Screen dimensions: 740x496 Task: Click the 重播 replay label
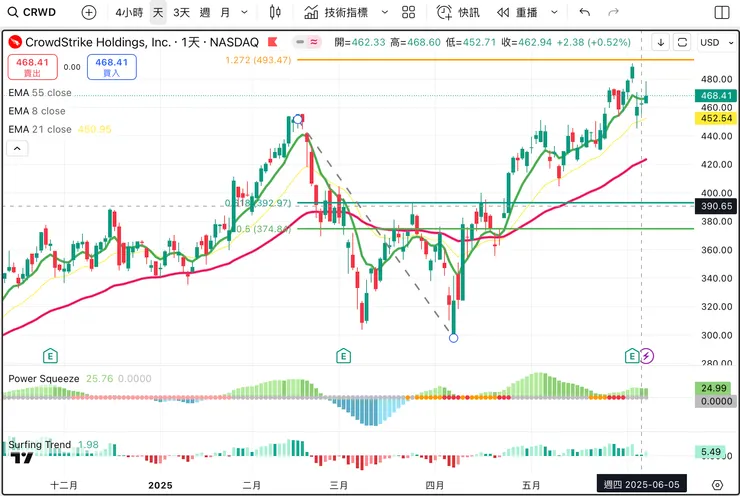(x=526, y=12)
